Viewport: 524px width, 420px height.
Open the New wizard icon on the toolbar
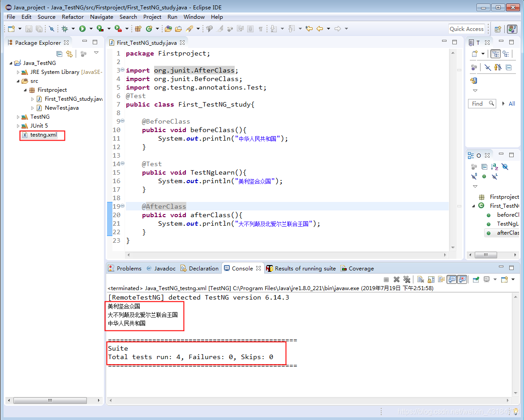click(11, 28)
